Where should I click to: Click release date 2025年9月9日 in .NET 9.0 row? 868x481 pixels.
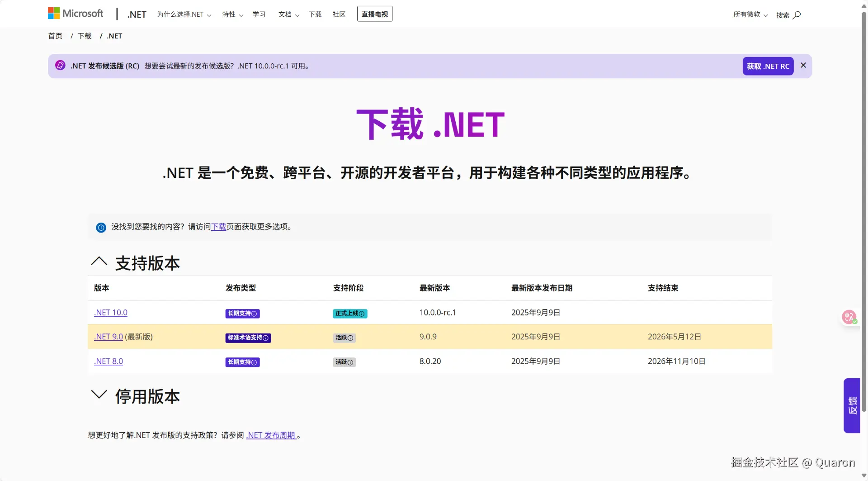point(536,337)
